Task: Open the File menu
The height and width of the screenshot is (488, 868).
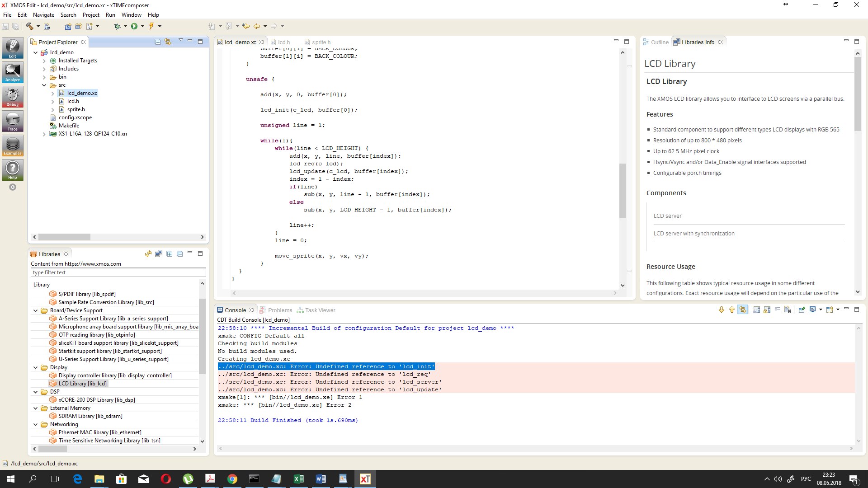Action: point(7,15)
